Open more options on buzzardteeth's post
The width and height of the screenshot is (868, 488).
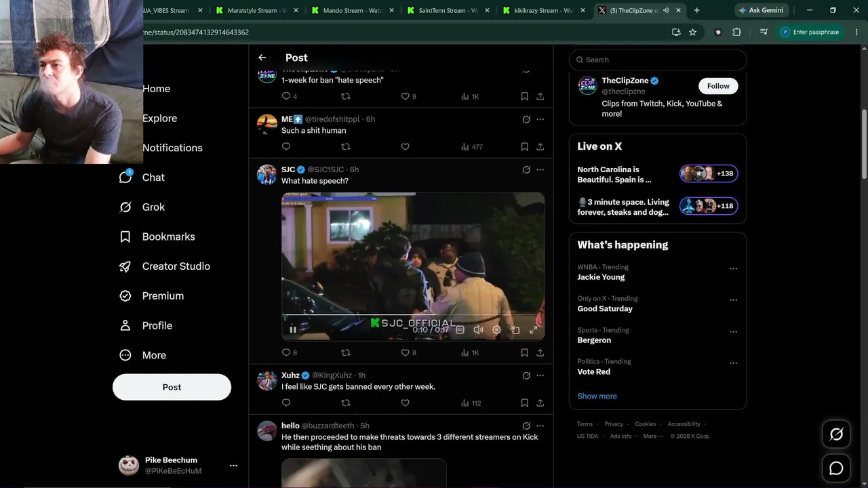[540, 426]
